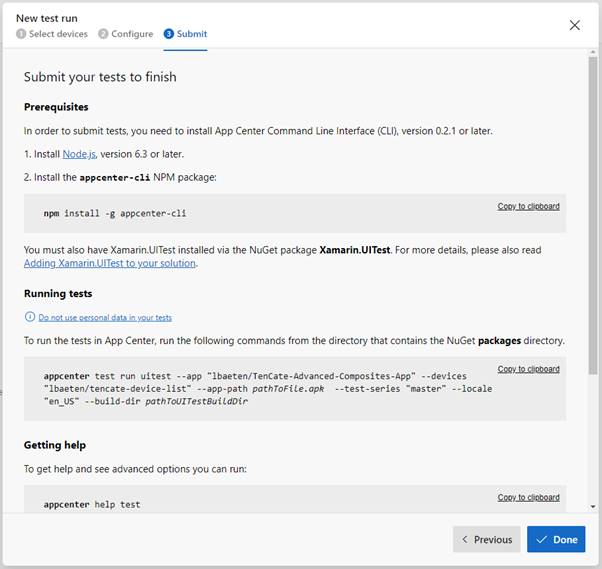Open the Node.js link
The height and width of the screenshot is (569, 602).
coord(79,154)
